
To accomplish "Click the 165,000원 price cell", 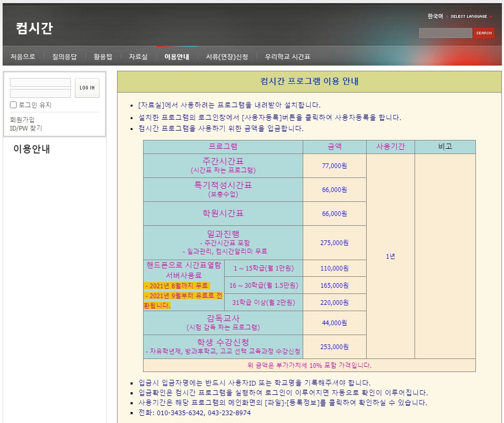I will coord(334,286).
